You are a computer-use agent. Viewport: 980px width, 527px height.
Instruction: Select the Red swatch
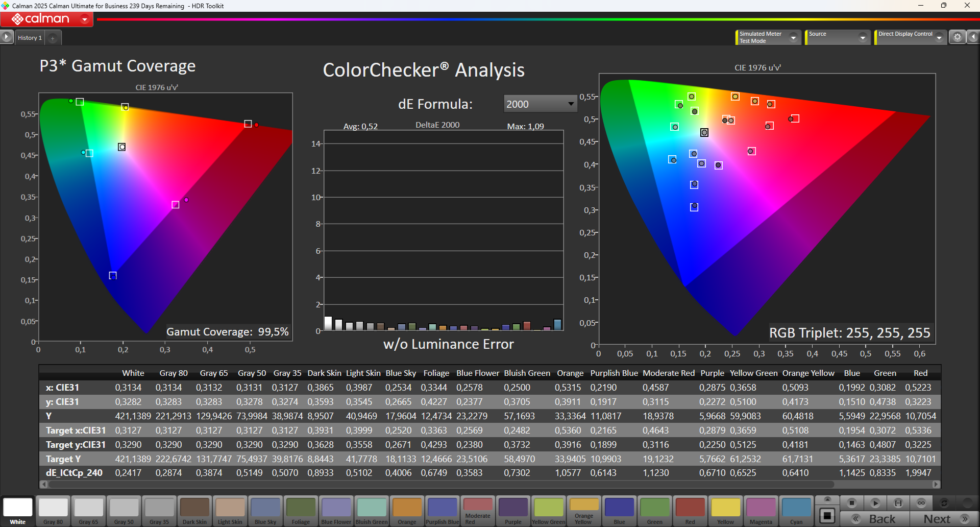pos(690,511)
